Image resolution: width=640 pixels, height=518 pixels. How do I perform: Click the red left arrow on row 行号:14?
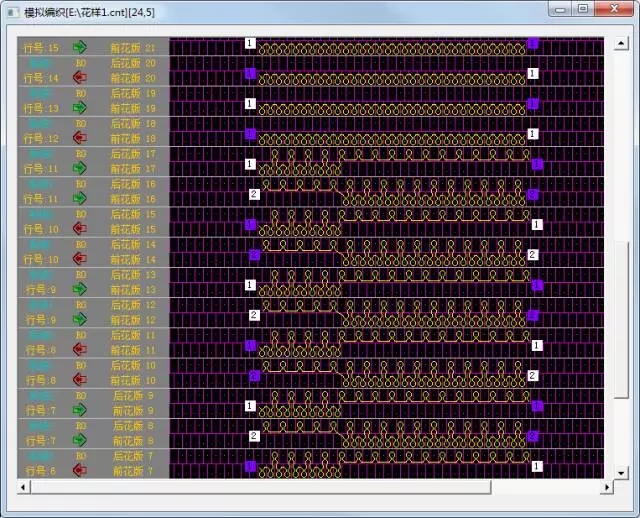[80, 77]
